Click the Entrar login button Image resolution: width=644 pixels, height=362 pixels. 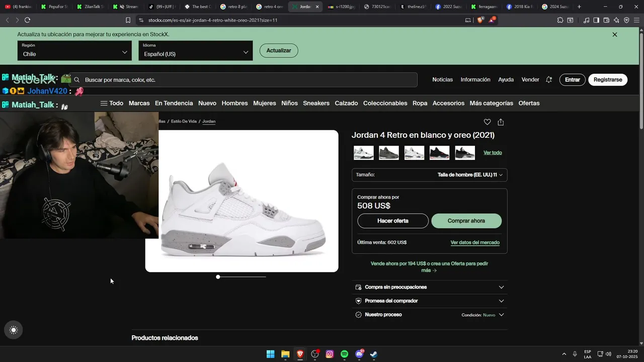(573, 79)
